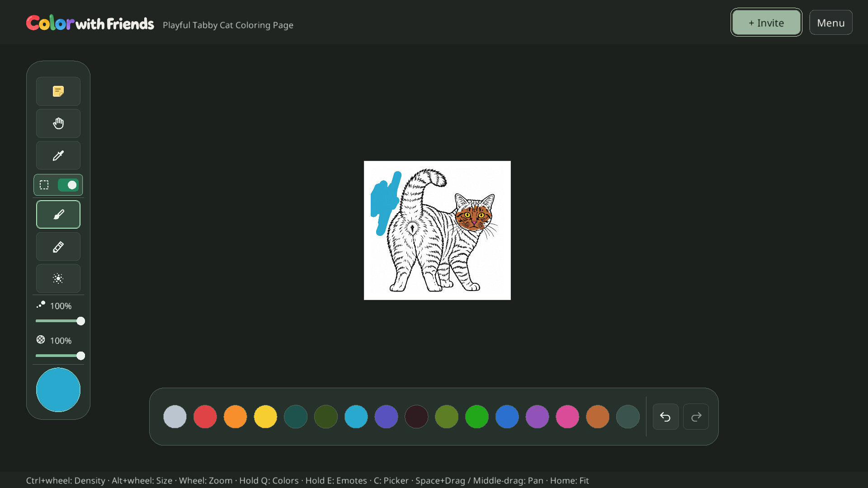Viewport: 868px width, 488px height.
Task: Open the current blue color swatch
Action: [x=58, y=390]
